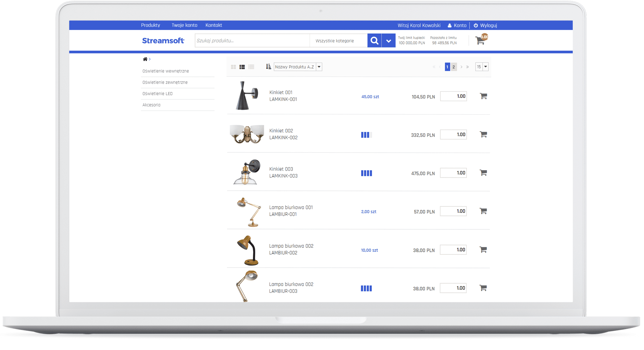
Task: Click the Konto link with user icon
Action: pyautogui.click(x=457, y=25)
